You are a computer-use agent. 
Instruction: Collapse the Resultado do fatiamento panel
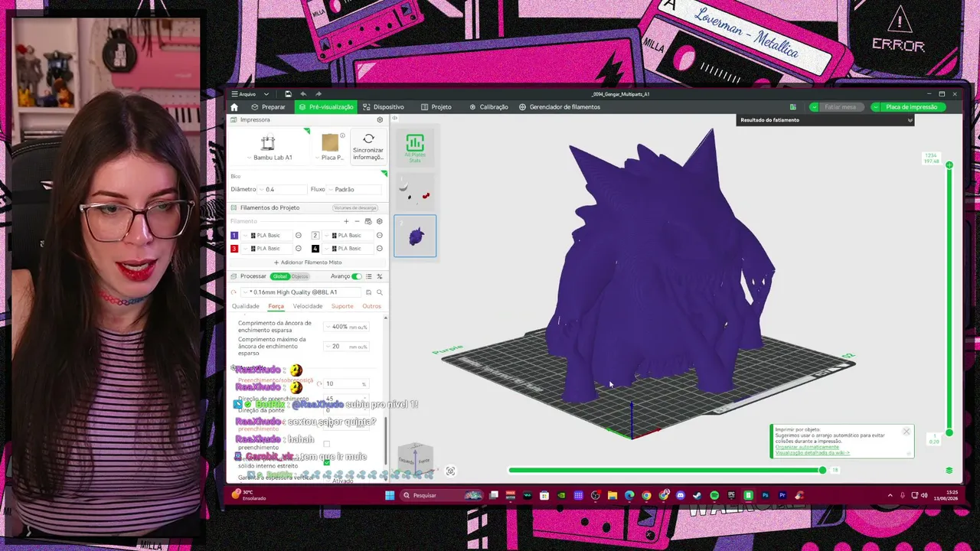[910, 120]
